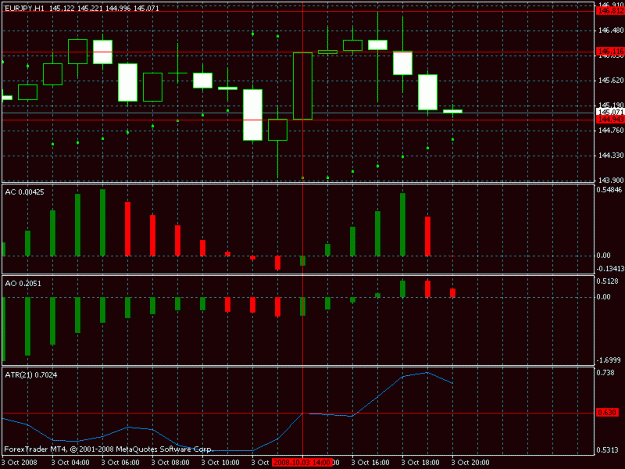
Task: Select the AO 0.2051 indicator label
Action: point(23,283)
